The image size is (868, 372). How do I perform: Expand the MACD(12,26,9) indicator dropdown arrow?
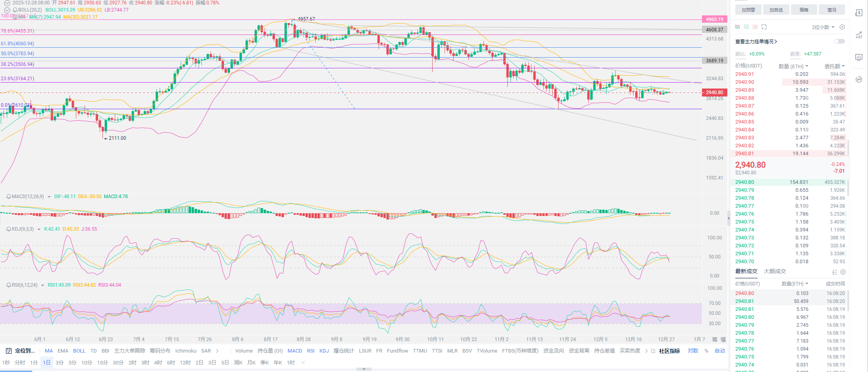[49, 197]
